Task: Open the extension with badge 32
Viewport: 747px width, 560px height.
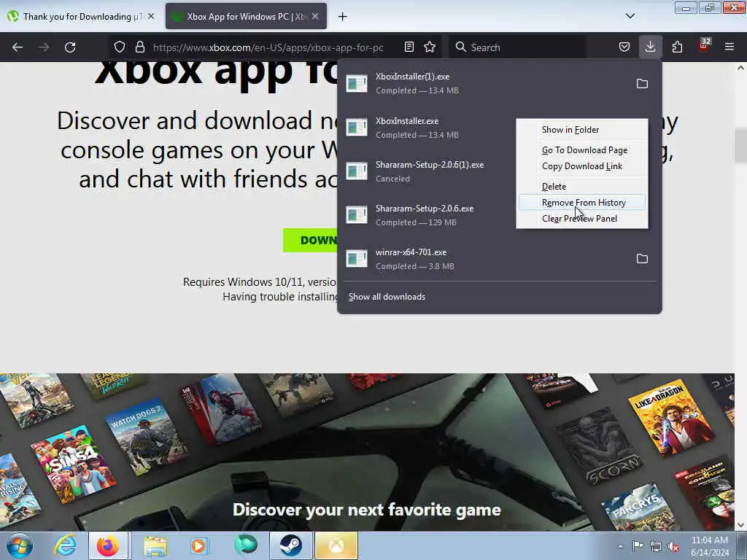Action: [x=704, y=46]
